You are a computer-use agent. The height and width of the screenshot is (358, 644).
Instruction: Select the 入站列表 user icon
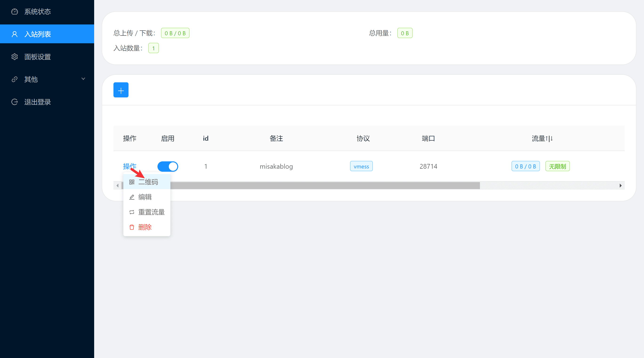coord(15,34)
